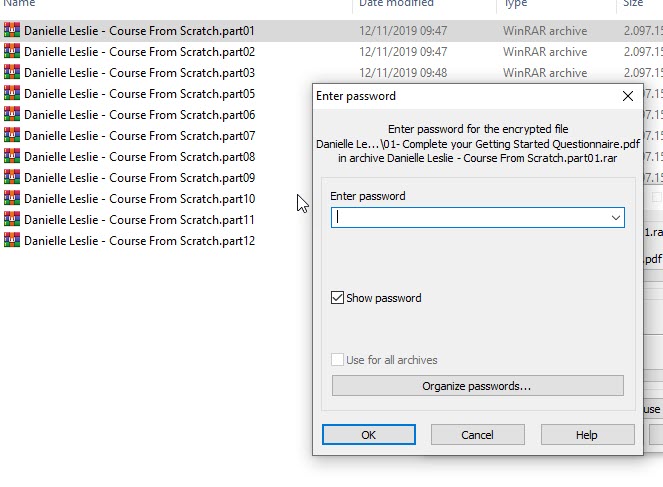The width and height of the screenshot is (663, 487).
Task: Open Organize passwords dialog
Action: [x=477, y=386]
